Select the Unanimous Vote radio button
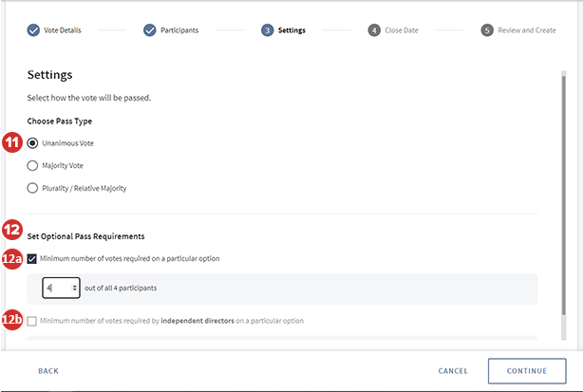The width and height of the screenshot is (583, 392). pyautogui.click(x=33, y=143)
